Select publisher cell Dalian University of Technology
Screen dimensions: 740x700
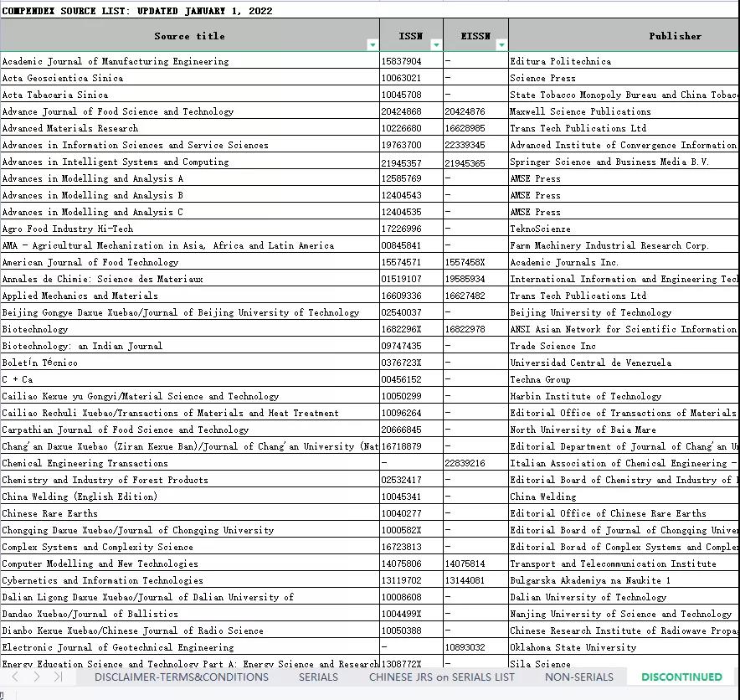click(624, 597)
